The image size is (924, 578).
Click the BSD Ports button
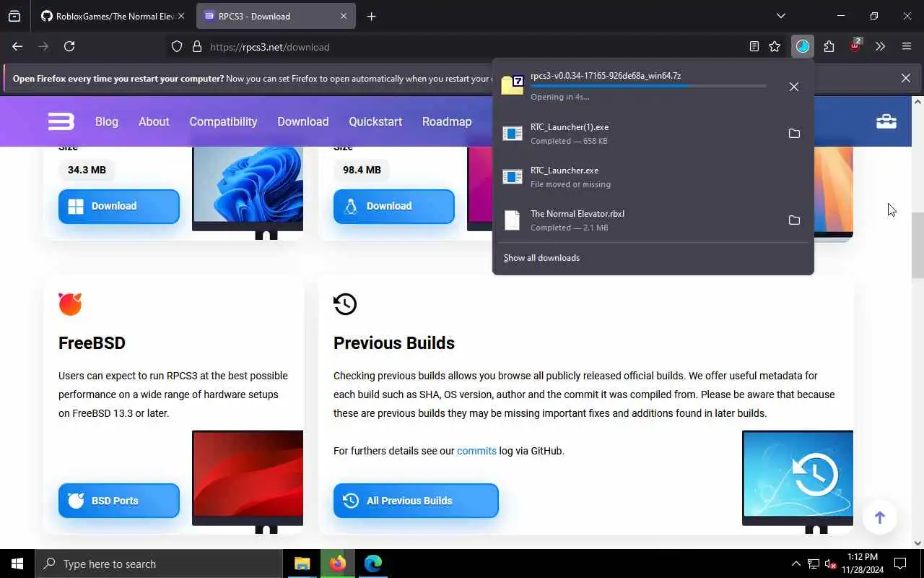coord(119,500)
